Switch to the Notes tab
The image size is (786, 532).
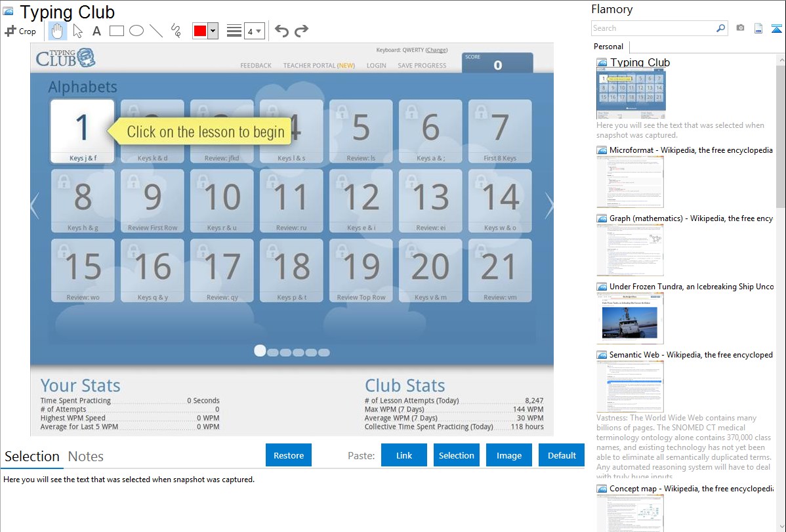click(86, 457)
